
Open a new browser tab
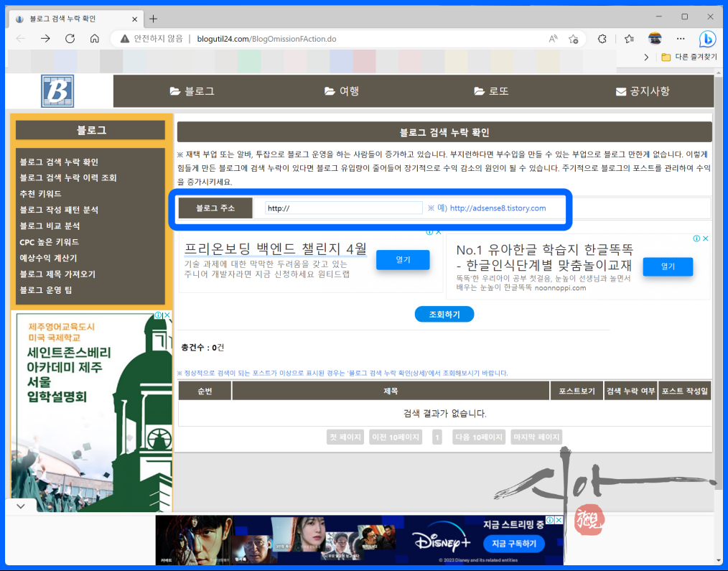(153, 19)
